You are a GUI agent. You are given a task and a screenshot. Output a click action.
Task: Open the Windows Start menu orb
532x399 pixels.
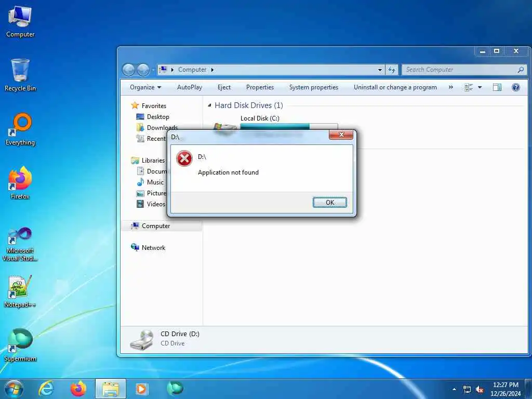(x=14, y=389)
